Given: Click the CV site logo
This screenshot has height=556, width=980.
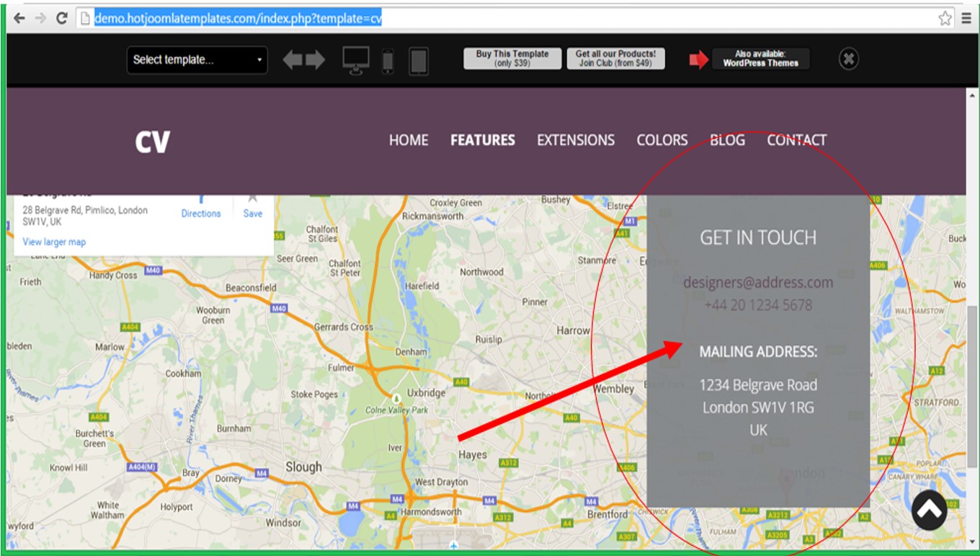Looking at the screenshot, I should point(153,141).
